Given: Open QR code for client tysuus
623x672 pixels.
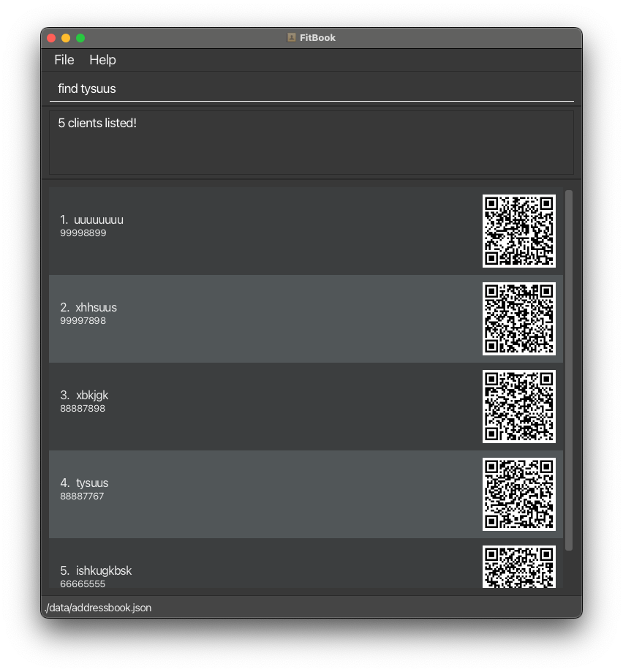Looking at the screenshot, I should (519, 494).
